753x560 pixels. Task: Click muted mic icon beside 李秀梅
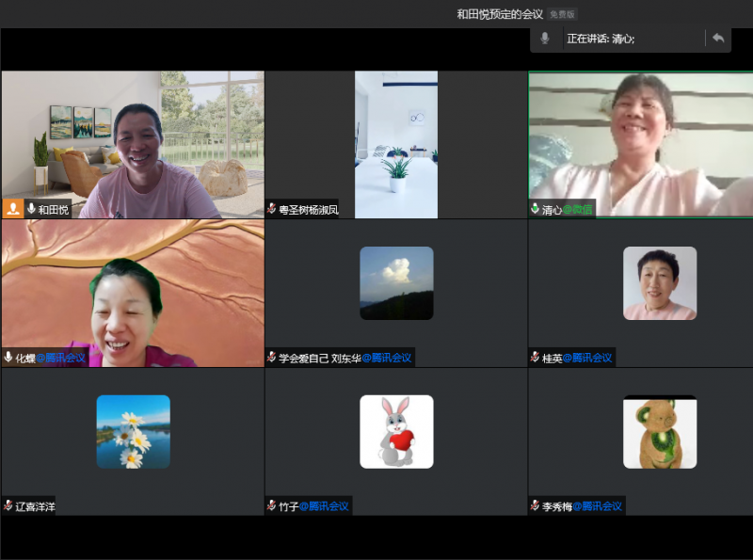[x=536, y=505]
